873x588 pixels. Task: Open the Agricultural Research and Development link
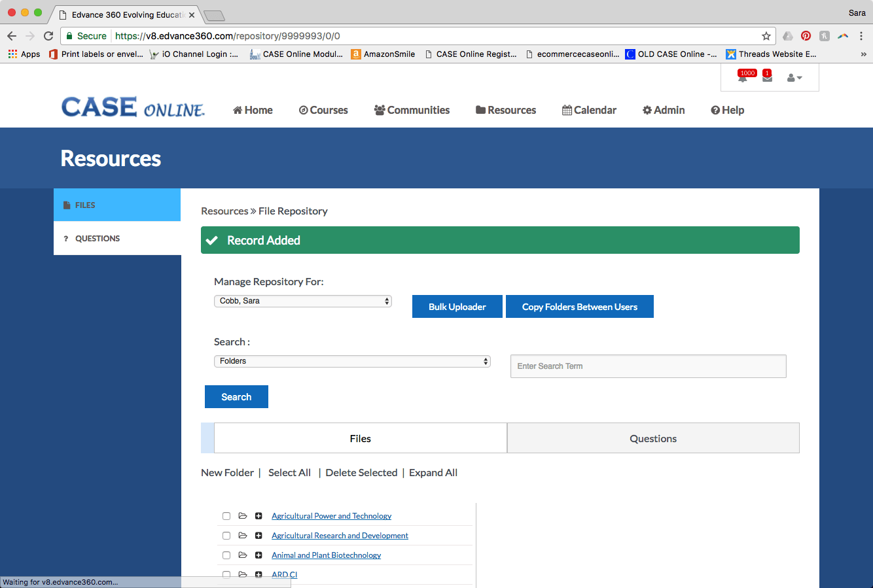340,536
